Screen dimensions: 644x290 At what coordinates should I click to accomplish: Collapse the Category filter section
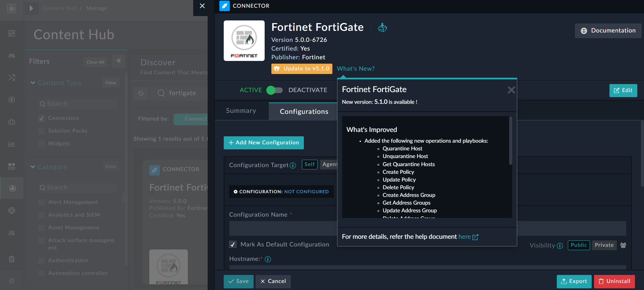point(33,167)
